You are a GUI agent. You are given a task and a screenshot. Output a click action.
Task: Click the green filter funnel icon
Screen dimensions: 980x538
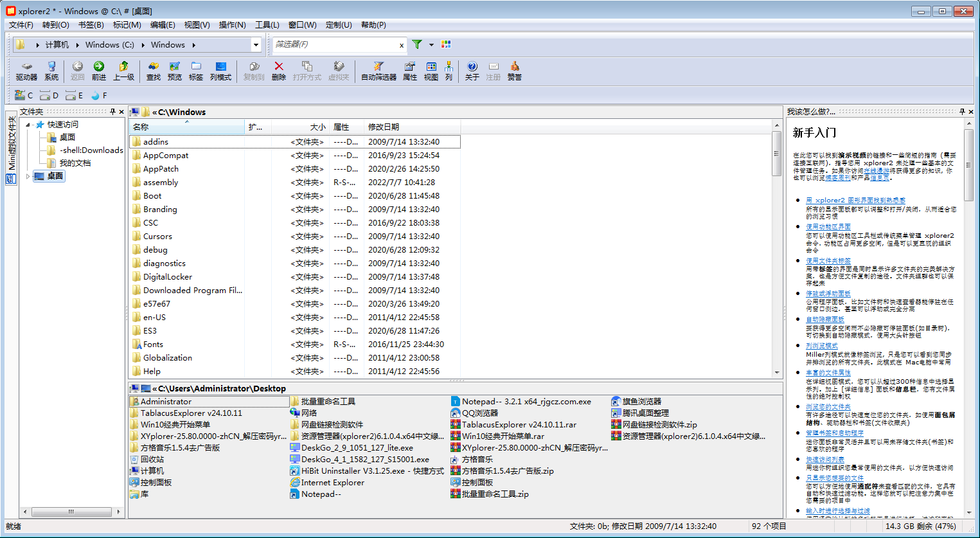417,44
